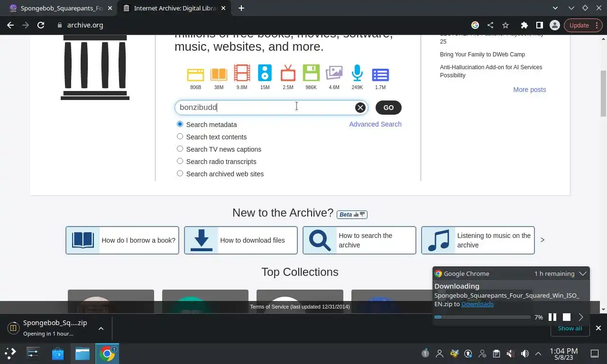607x364 pixels.
Task: Click the muted speaker tray icon
Action: click(511, 354)
